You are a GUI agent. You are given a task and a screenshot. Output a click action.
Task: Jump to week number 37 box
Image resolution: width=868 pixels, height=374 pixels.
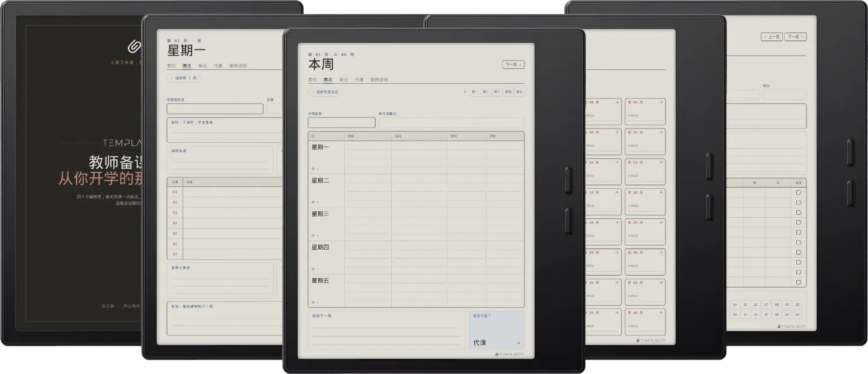766,315
